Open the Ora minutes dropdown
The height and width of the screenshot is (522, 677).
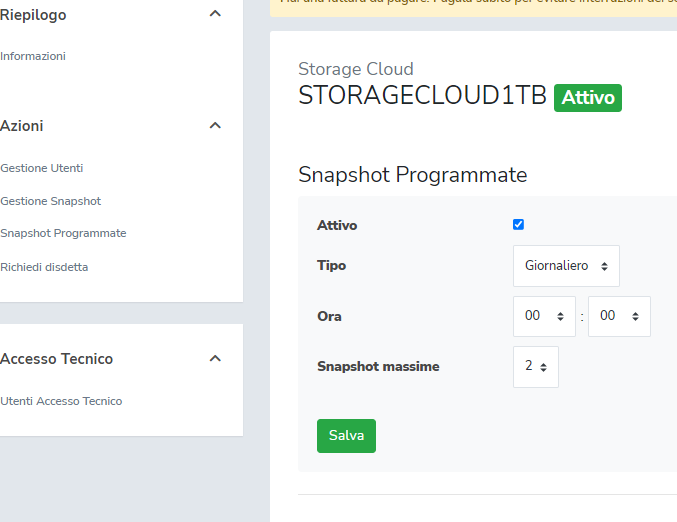click(619, 316)
